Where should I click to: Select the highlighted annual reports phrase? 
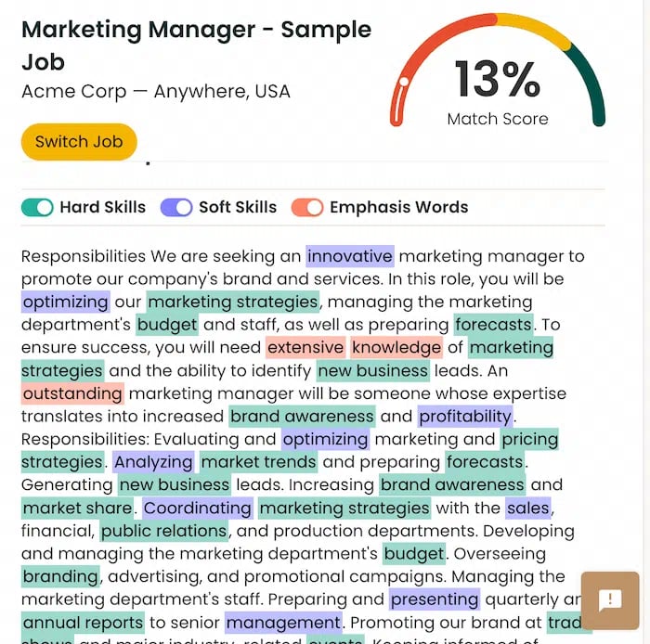[x=83, y=623]
